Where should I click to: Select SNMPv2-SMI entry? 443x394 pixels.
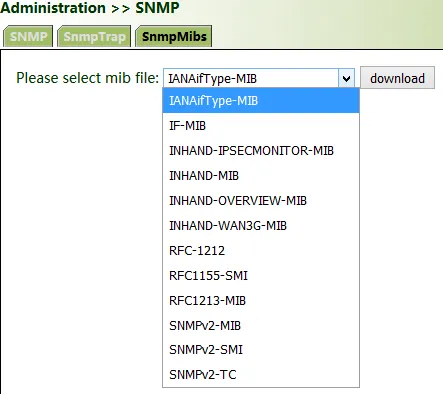(261, 350)
